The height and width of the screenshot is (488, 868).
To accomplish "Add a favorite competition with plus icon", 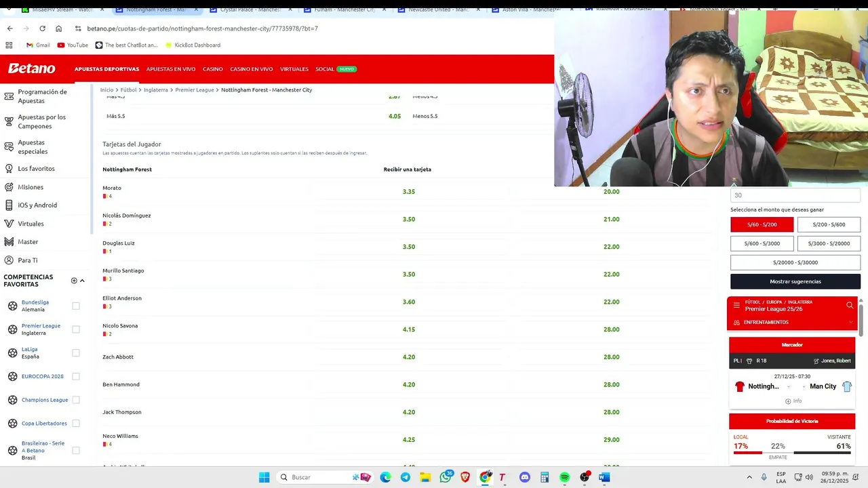I will [74, 281].
